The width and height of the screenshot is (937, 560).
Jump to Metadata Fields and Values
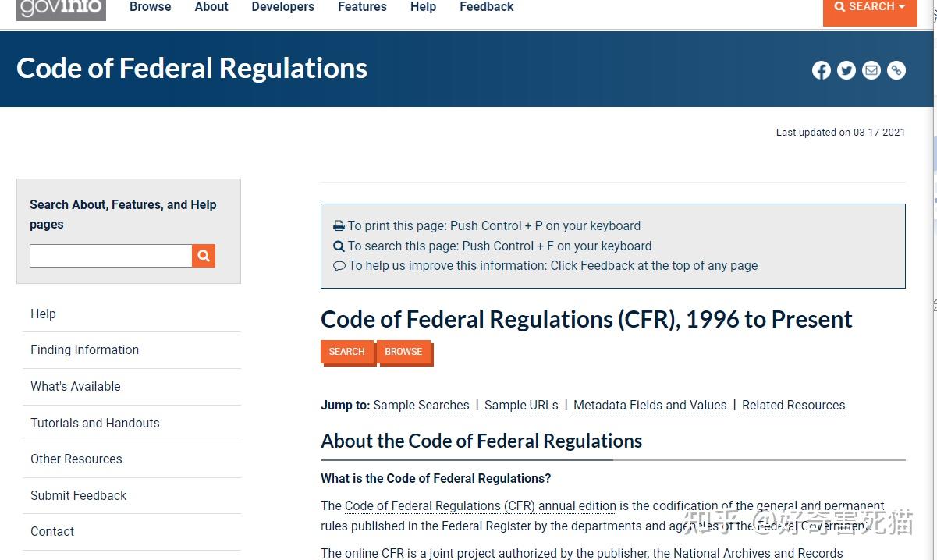(x=650, y=405)
